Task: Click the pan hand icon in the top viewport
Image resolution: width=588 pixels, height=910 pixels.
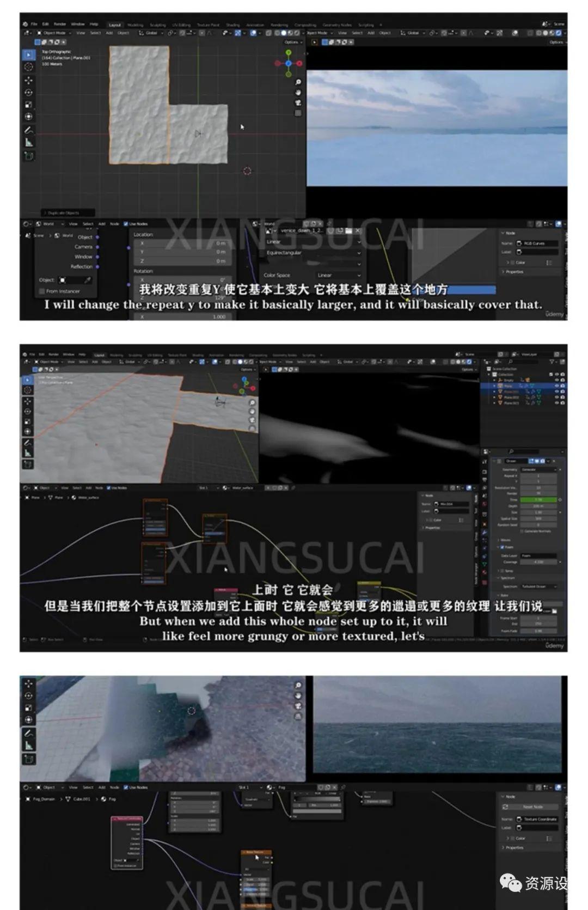Action: pyautogui.click(x=298, y=93)
